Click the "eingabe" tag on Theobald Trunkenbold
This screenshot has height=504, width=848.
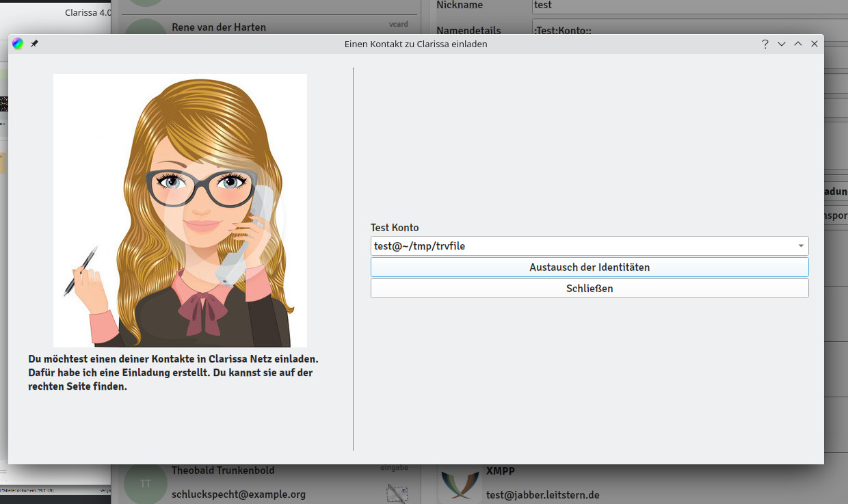point(395,468)
